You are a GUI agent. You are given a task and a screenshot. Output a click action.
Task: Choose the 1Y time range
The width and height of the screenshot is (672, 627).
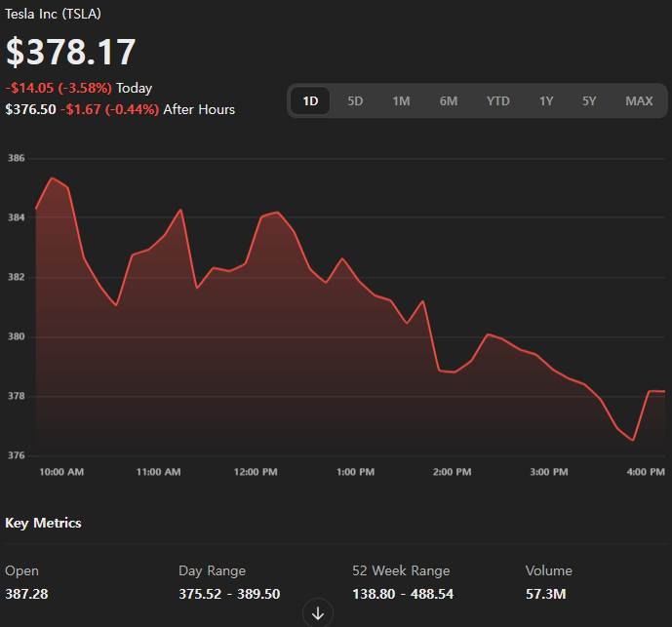tap(546, 101)
